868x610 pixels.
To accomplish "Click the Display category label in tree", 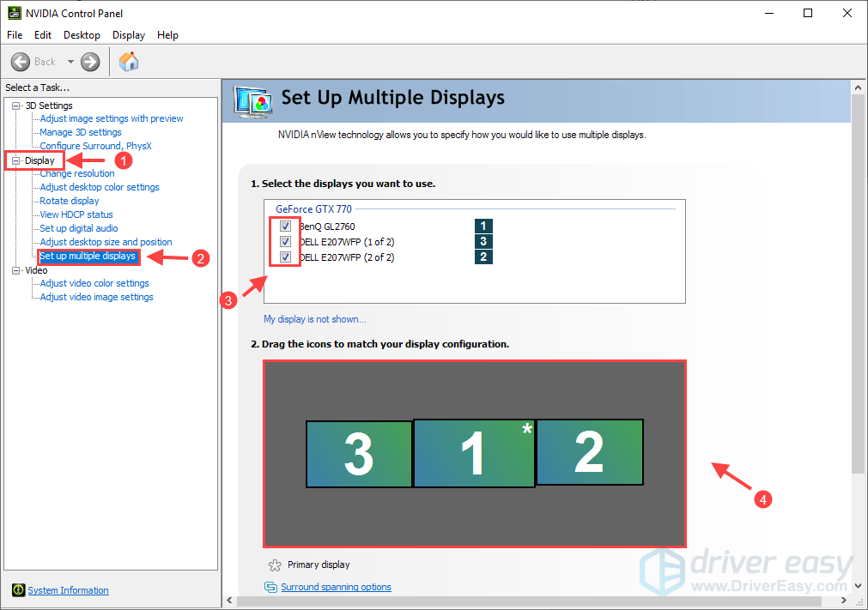I will pos(39,160).
